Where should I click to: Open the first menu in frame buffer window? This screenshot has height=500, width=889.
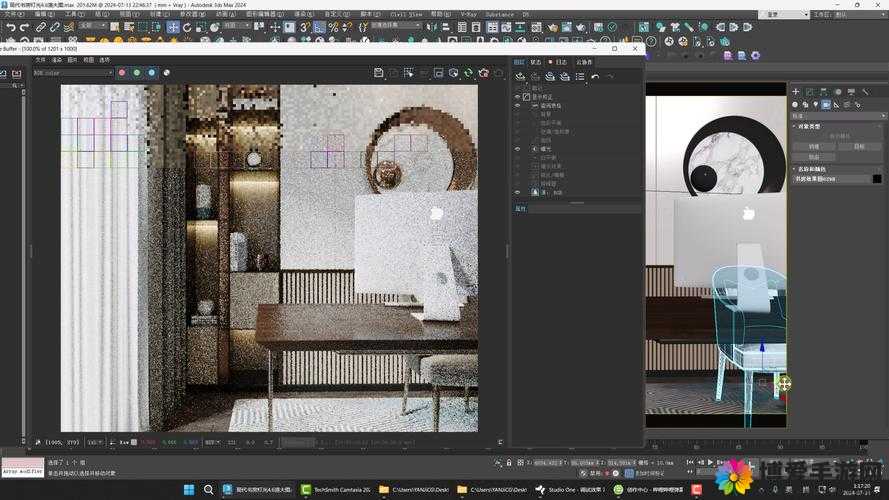[40, 60]
